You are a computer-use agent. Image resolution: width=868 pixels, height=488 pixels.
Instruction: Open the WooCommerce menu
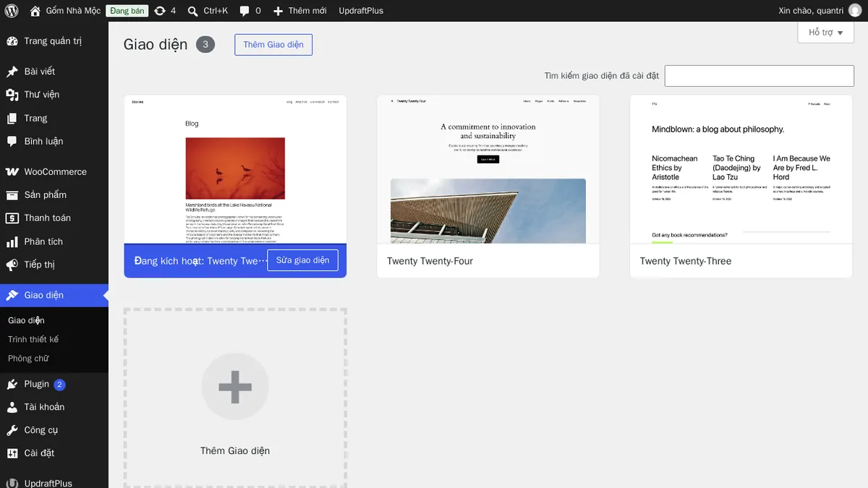pyautogui.click(x=54, y=172)
